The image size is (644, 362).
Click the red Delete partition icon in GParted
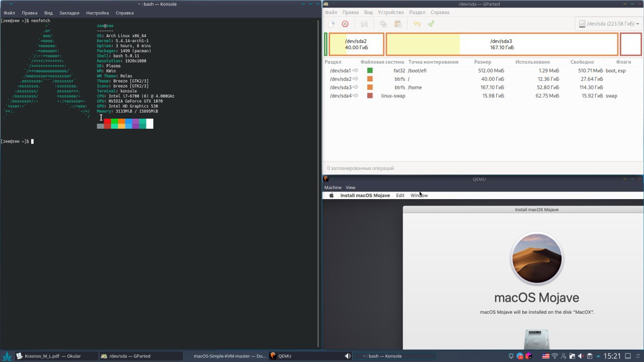tap(345, 24)
